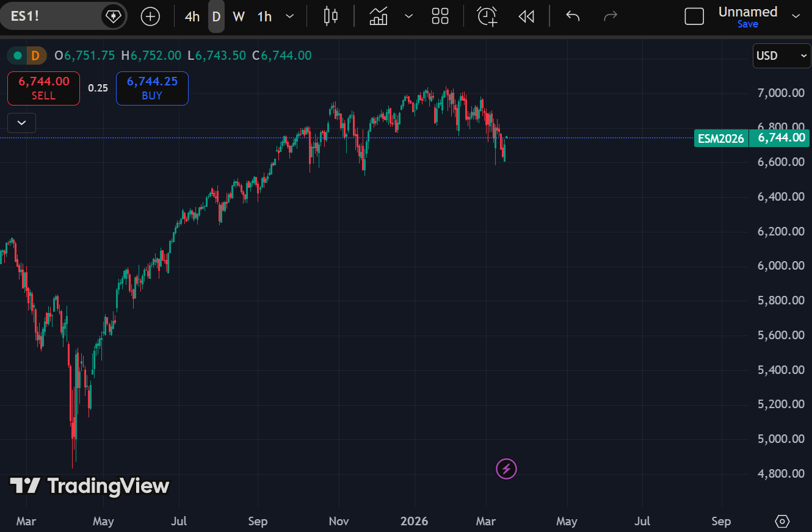
Task: Click the 5,200.00 price axis label
Action: 781,404
